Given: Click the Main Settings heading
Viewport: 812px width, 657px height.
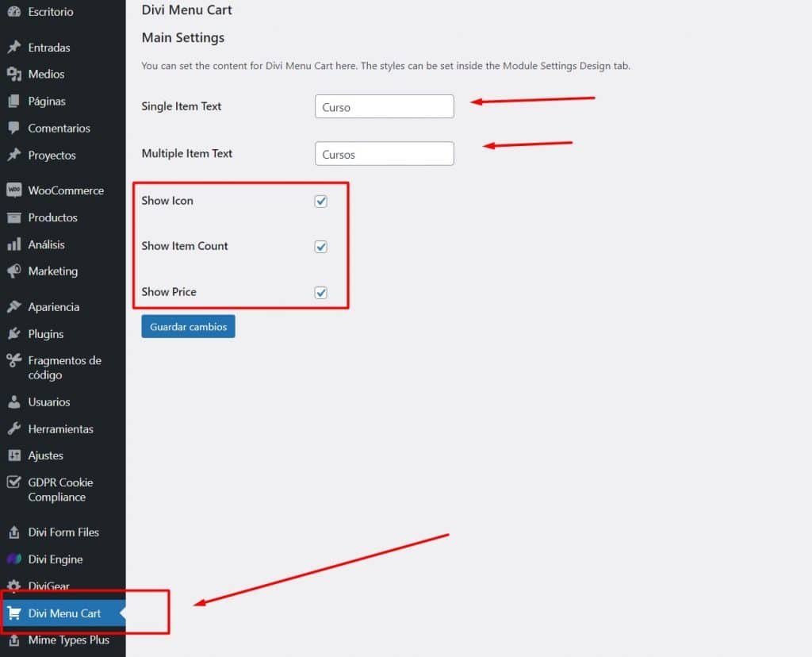Looking at the screenshot, I should tap(183, 38).
